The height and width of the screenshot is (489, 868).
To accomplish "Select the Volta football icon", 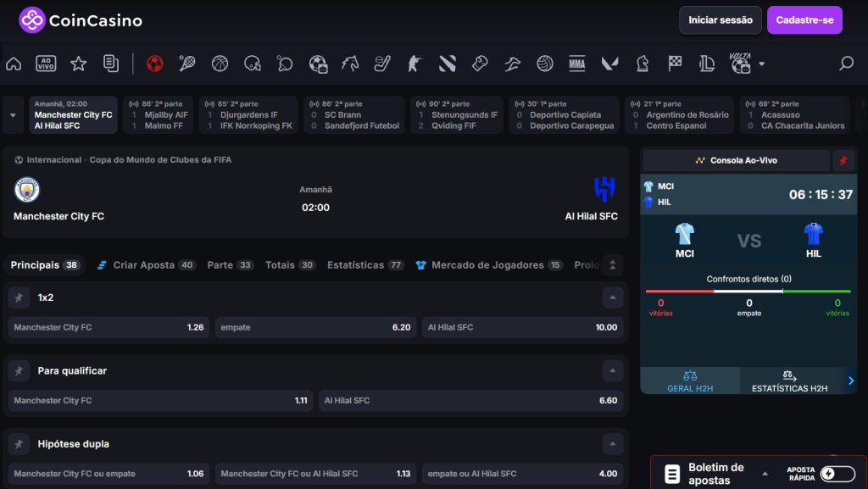I will point(740,64).
